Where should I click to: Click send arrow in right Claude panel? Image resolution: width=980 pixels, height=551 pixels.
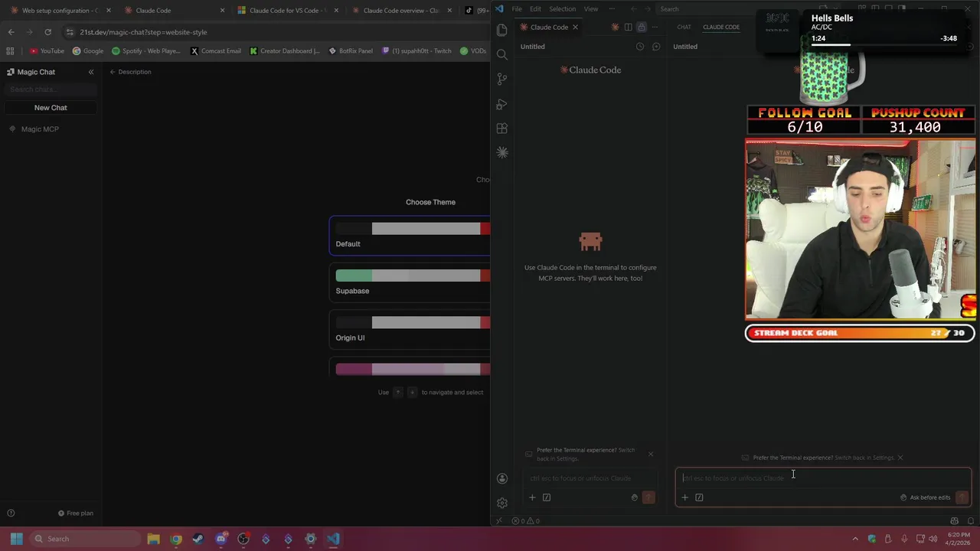tap(962, 497)
